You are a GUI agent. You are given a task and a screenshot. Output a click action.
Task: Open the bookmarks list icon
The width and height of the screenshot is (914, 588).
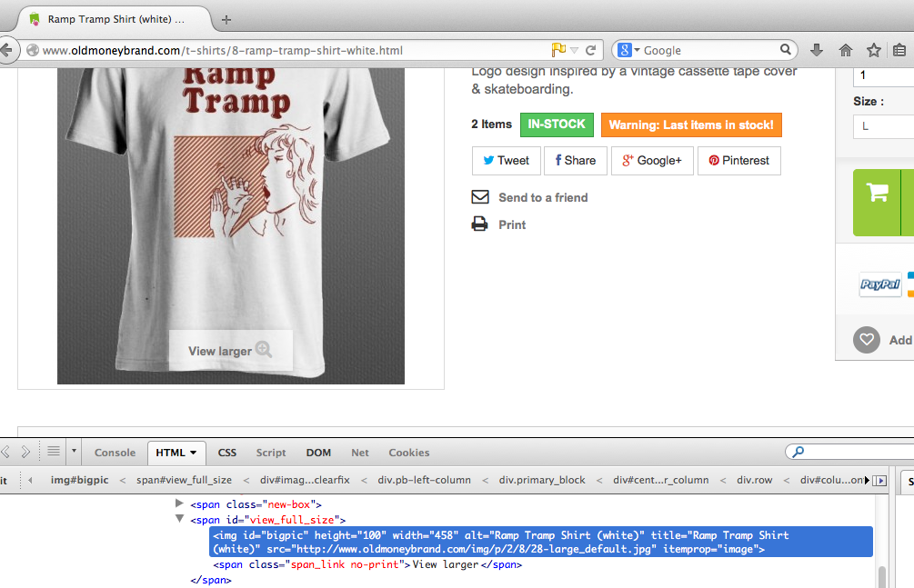pyautogui.click(x=899, y=50)
